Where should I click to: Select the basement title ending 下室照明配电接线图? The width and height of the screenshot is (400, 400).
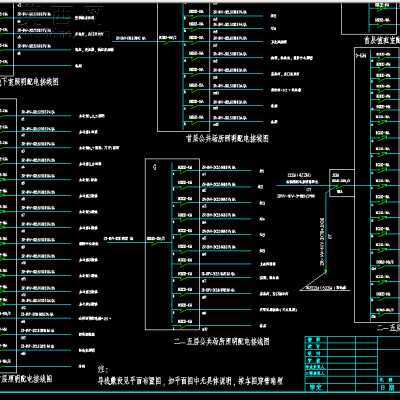(x=29, y=81)
